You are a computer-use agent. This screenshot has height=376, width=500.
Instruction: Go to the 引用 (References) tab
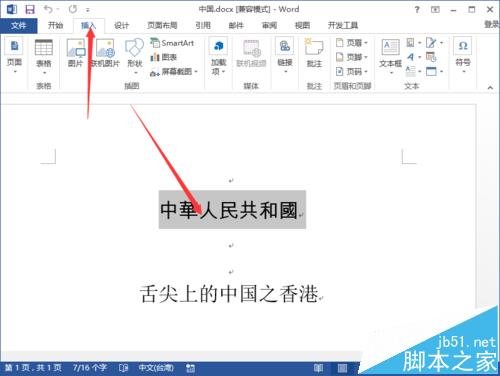point(203,25)
